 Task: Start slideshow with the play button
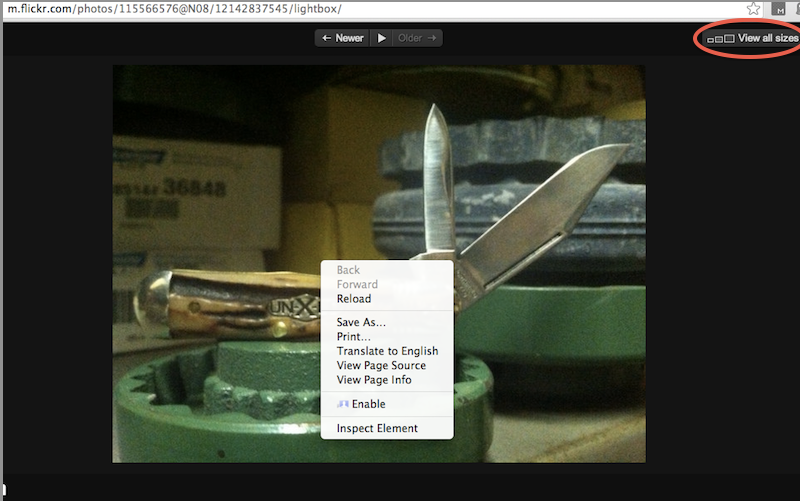(381, 38)
